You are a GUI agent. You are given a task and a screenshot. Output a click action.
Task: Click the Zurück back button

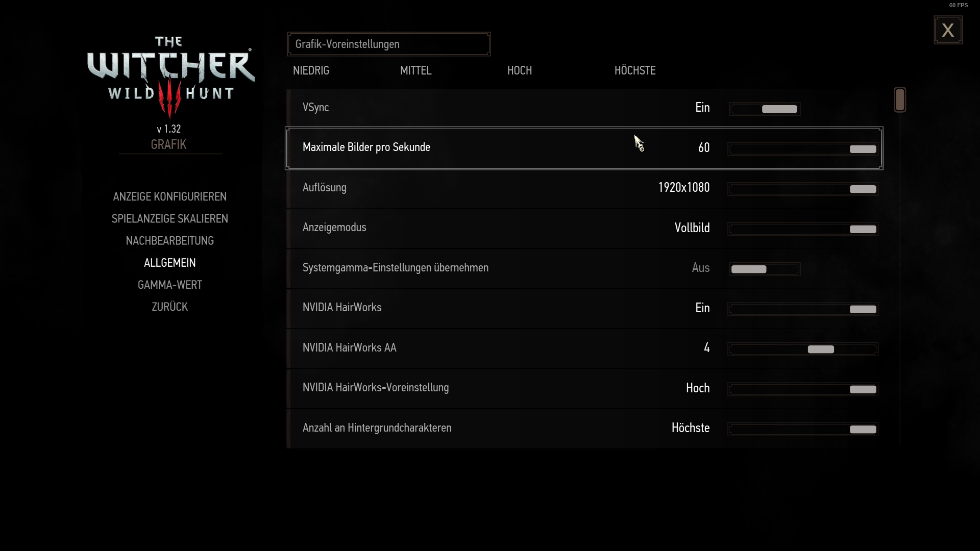coord(170,307)
